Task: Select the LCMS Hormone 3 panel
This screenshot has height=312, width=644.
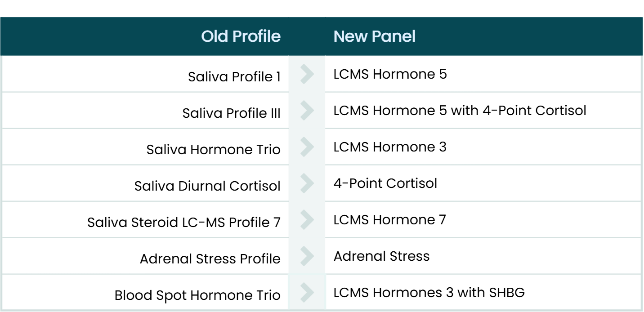Action: pos(390,147)
